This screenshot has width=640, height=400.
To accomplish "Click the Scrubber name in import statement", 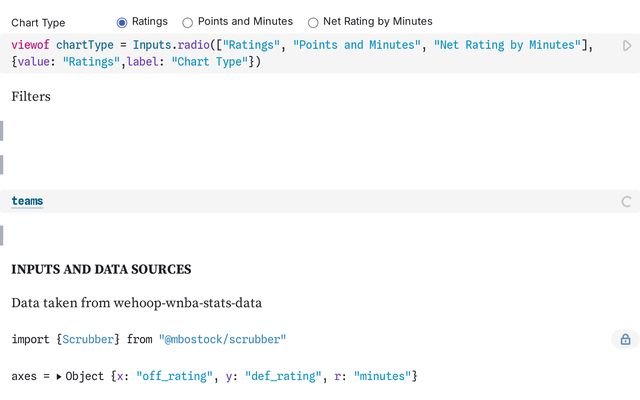I will click(x=88, y=339).
